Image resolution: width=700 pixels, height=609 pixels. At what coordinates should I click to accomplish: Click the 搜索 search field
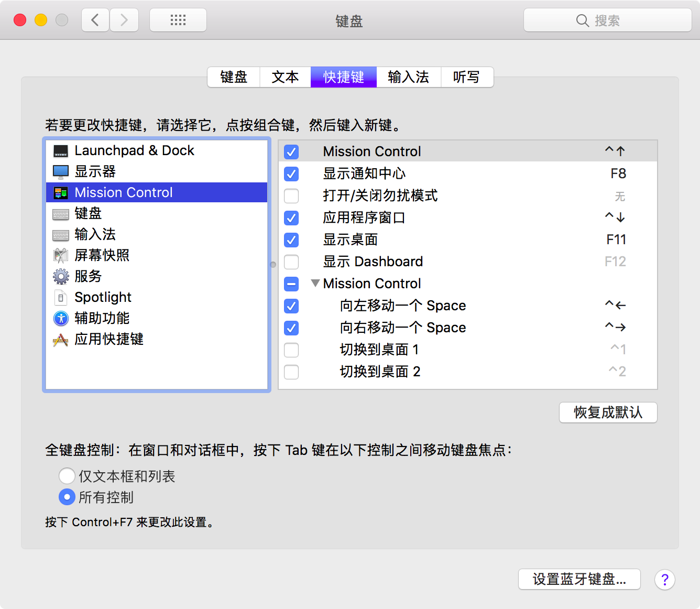608,20
